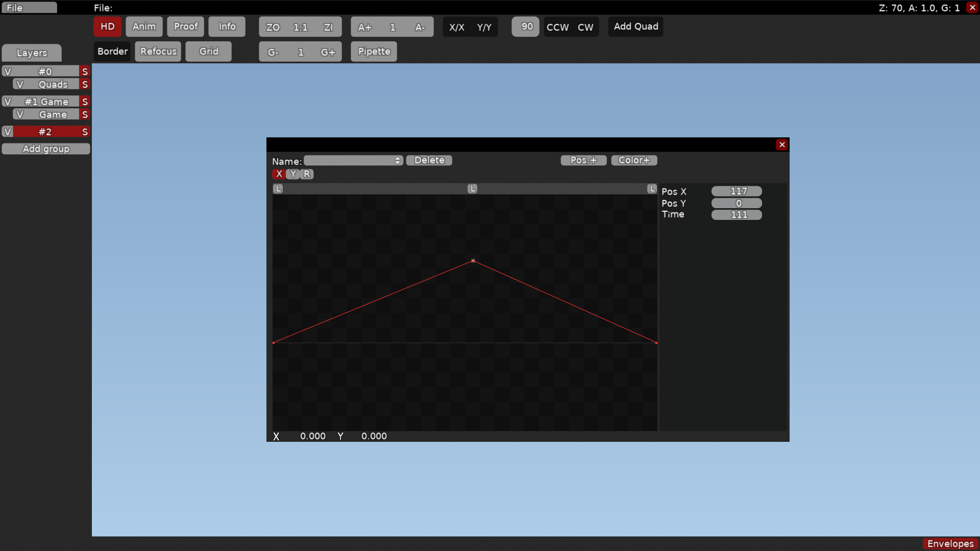Toggle the X channel of the envelope
980x551 pixels.
[x=279, y=174]
